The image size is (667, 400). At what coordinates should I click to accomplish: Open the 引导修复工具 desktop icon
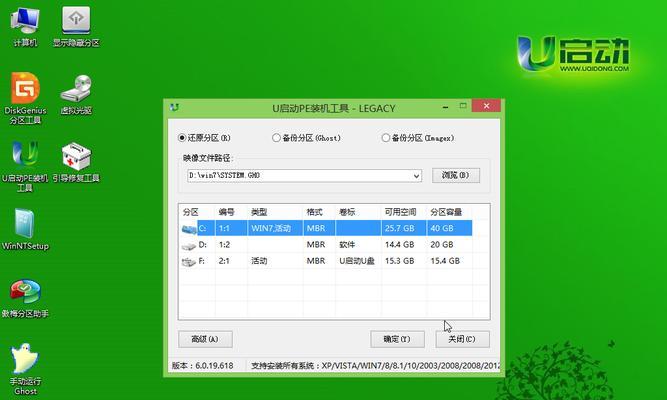[76, 163]
